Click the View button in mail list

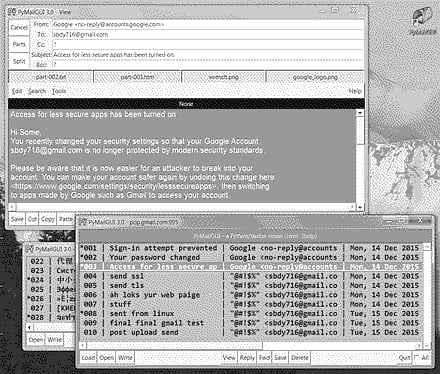click(229, 357)
